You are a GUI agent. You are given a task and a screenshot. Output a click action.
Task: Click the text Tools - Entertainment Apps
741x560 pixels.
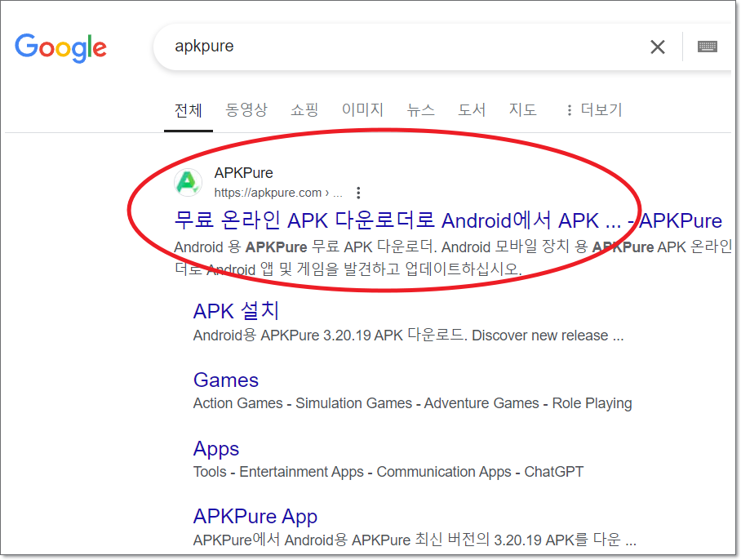278,472
